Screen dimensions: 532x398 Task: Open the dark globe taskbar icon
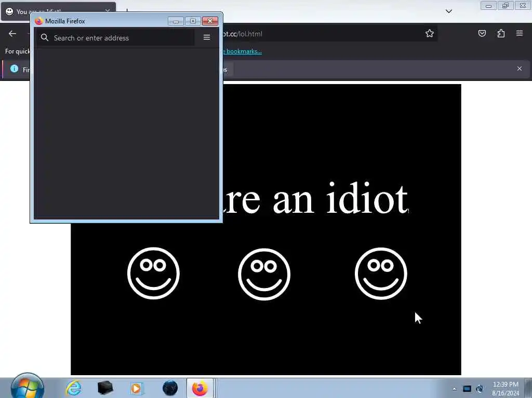(x=170, y=388)
